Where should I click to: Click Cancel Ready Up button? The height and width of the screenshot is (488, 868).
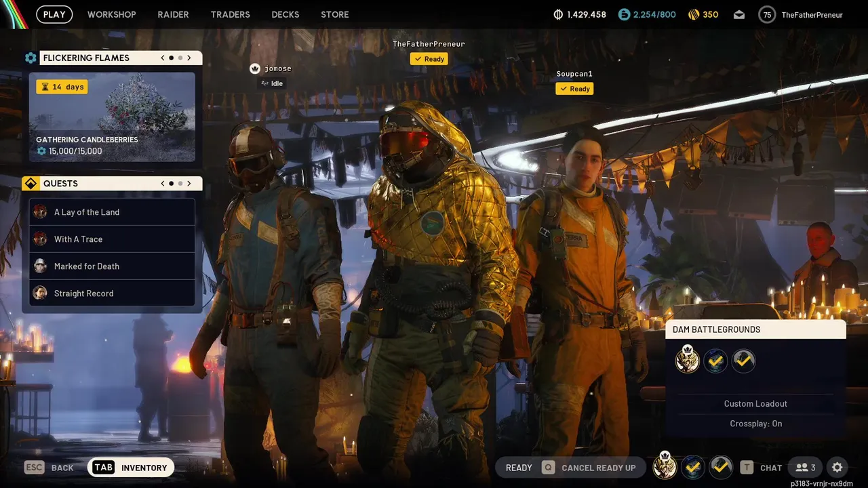click(589, 468)
